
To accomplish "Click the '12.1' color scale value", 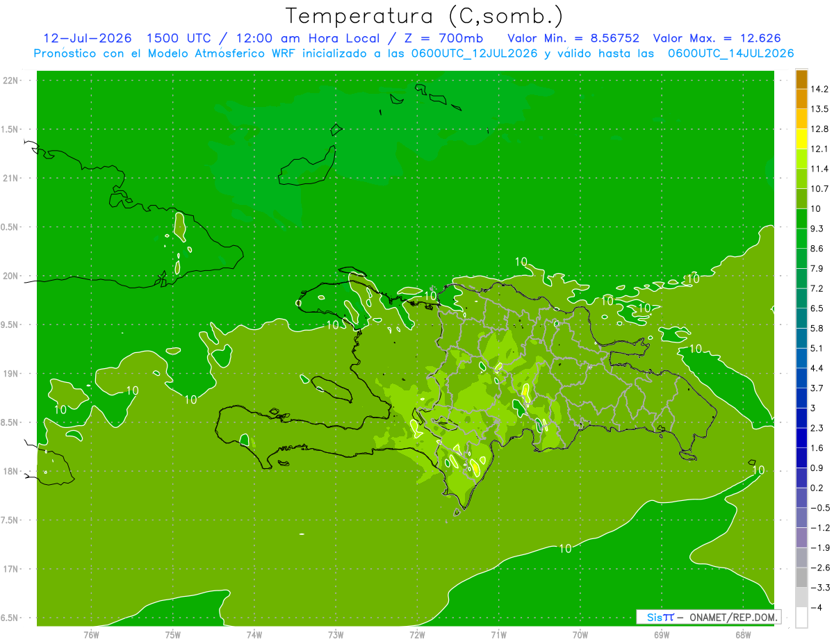I will [x=820, y=149].
